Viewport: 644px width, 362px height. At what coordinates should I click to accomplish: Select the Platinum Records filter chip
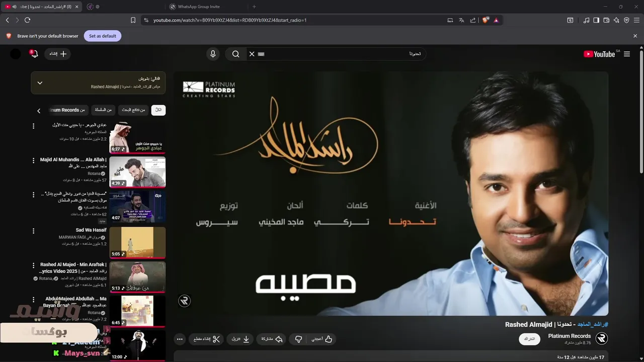click(68, 110)
